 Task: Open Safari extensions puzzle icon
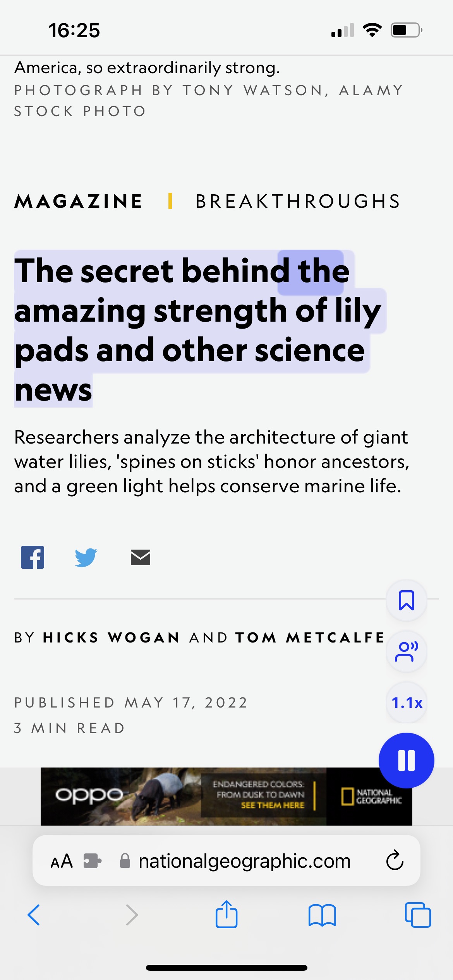(x=92, y=861)
